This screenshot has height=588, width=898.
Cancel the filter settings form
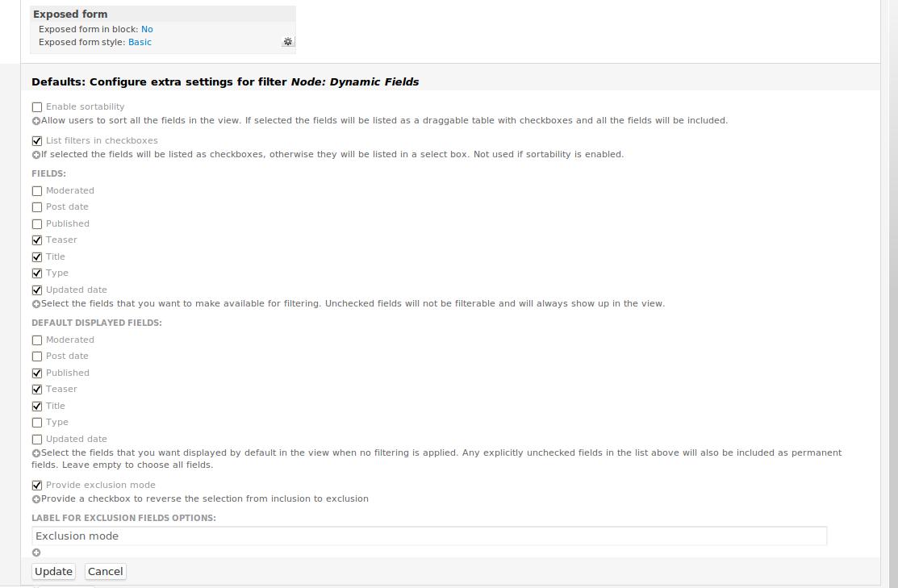(106, 571)
